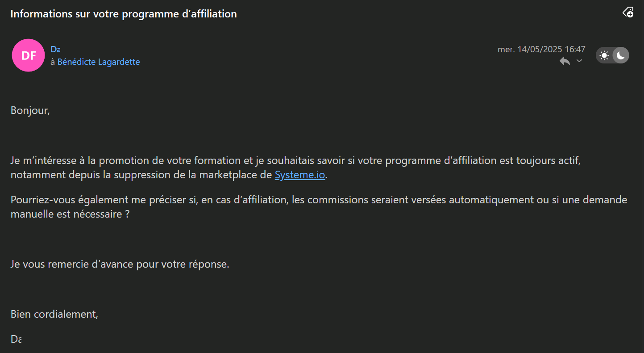Click the 14/05/2025 16:47 timestamp
Screen dimensions: 644x353
[x=541, y=49]
